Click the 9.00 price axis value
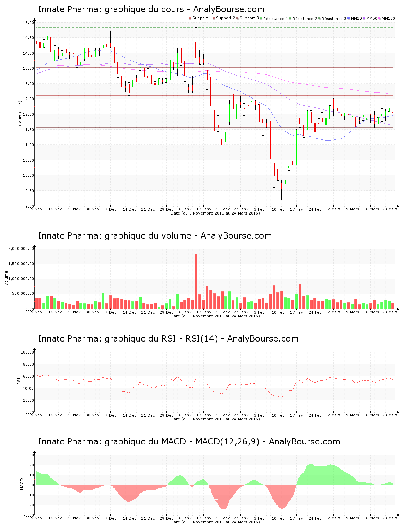The height and width of the screenshot is (532, 412). click(x=30, y=206)
